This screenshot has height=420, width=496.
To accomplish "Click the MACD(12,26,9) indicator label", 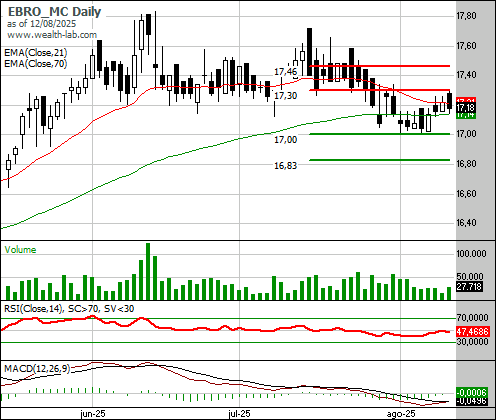I will pyautogui.click(x=37, y=369).
